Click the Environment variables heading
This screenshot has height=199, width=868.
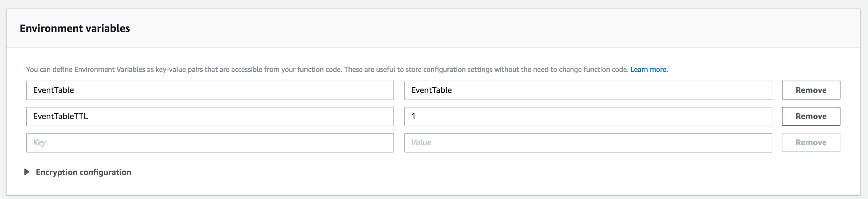tap(75, 28)
